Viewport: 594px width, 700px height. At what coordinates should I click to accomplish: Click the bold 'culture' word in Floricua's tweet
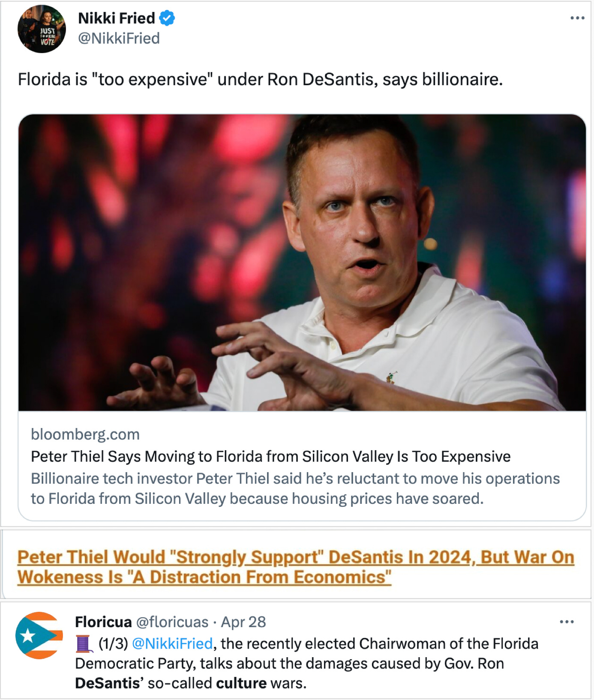click(241, 683)
